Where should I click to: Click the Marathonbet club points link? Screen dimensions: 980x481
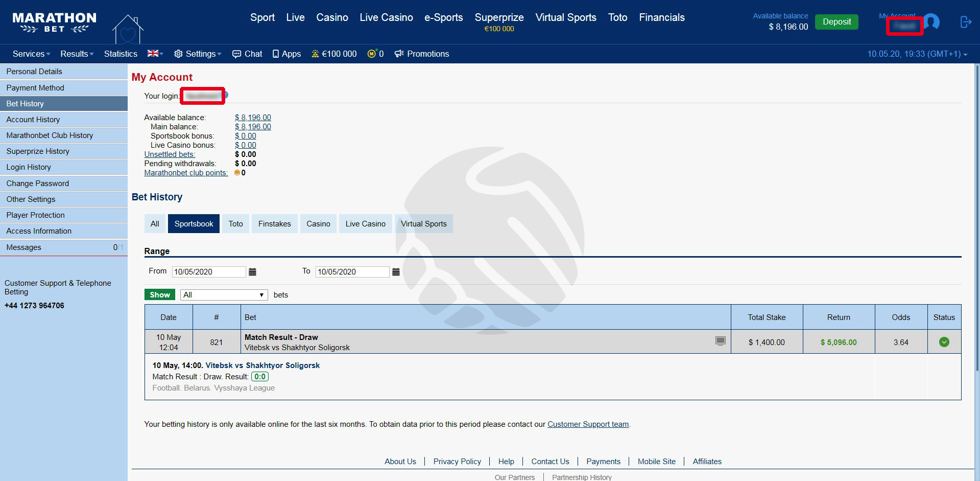point(186,173)
